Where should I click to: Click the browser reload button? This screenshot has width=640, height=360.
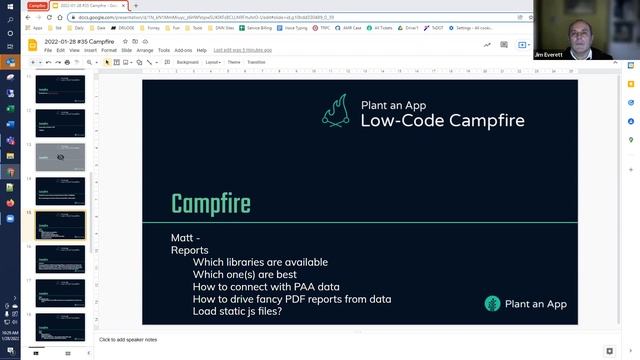(x=49, y=18)
